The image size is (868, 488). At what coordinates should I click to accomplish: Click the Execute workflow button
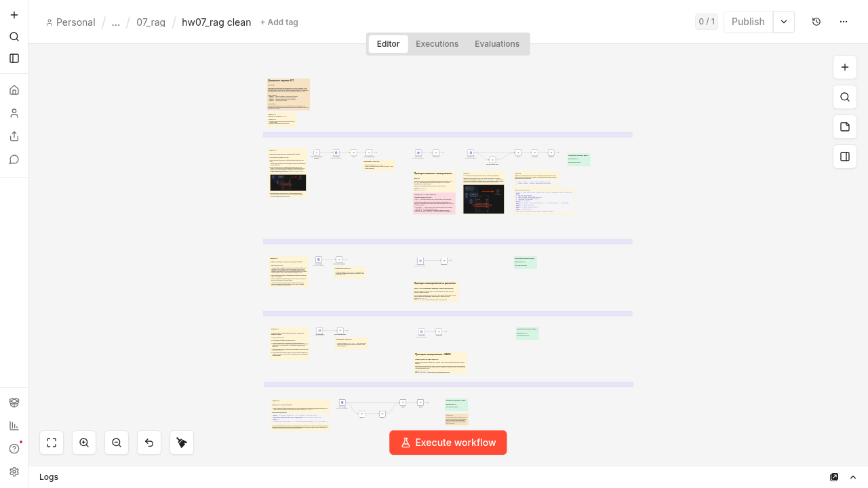(x=448, y=443)
